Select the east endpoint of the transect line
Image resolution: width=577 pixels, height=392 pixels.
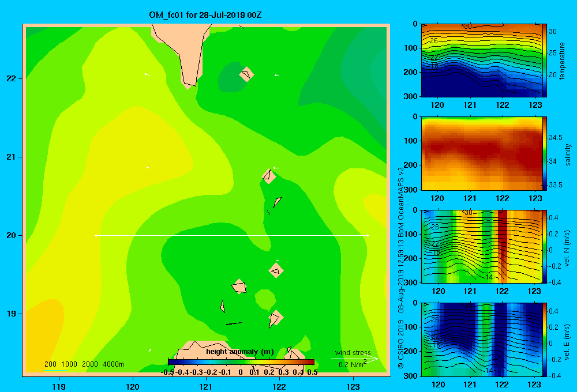[x=368, y=235]
